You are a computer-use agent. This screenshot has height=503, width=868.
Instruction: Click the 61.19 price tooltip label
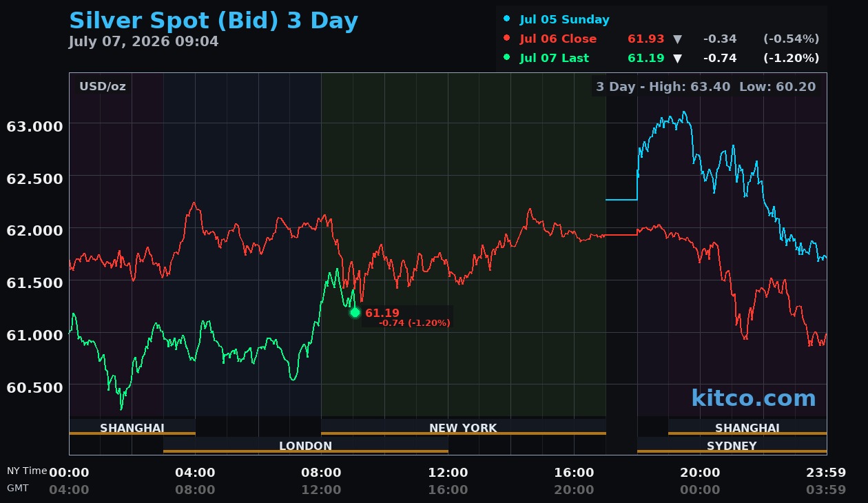382,313
